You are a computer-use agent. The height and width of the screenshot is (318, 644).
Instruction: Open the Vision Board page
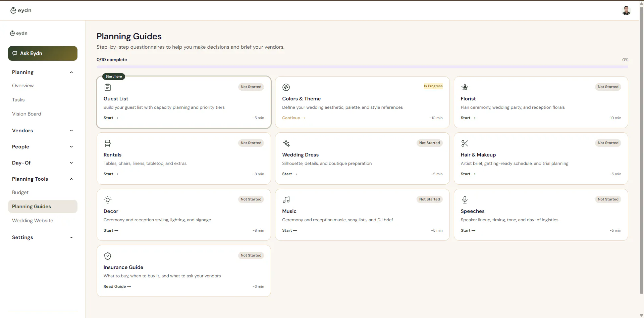coord(26,114)
